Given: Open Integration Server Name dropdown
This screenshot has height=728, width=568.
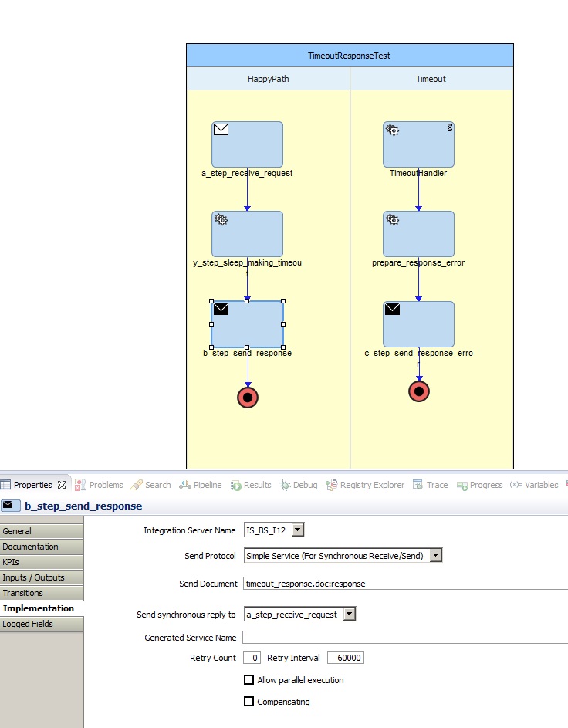Looking at the screenshot, I should (298, 530).
